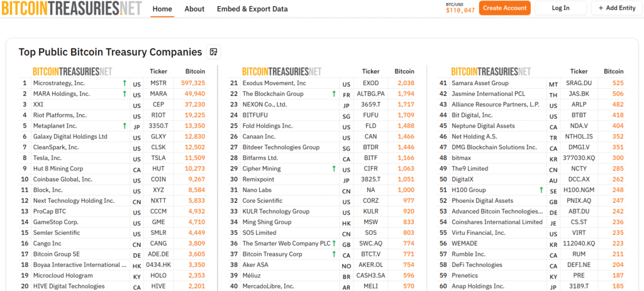Click the green up arrow next to Microstrategy, Inc.

(125, 83)
